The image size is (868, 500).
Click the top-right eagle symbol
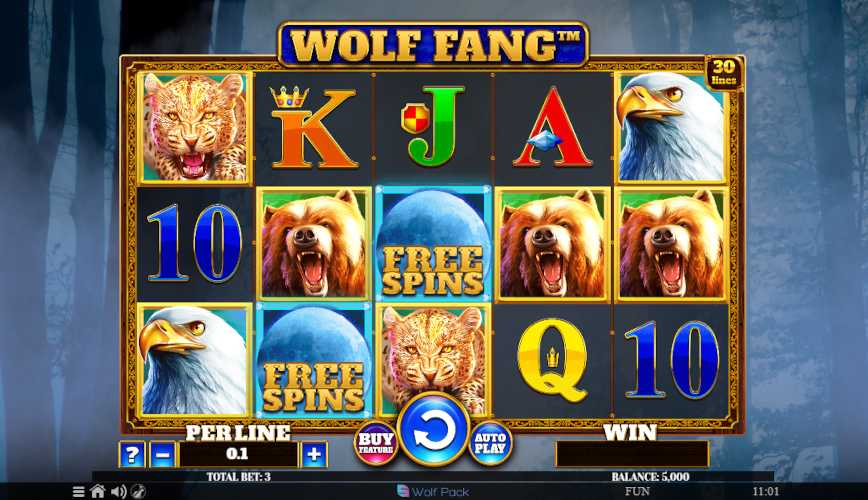click(671, 127)
